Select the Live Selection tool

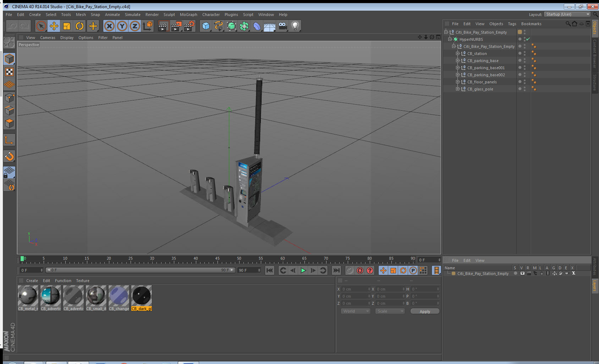point(41,26)
